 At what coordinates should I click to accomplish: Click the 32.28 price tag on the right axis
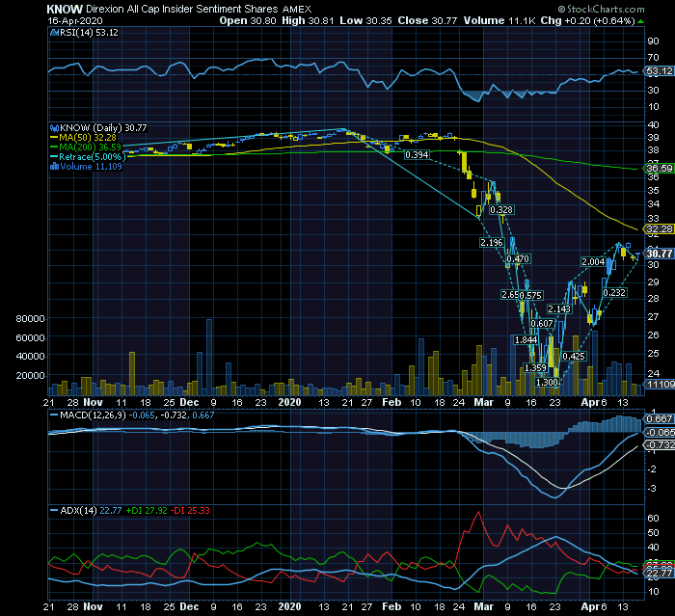659,229
